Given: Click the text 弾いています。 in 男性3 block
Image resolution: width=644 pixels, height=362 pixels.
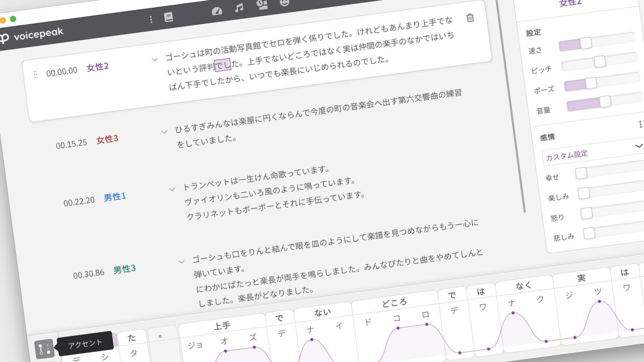Looking at the screenshot, I should (220, 272).
